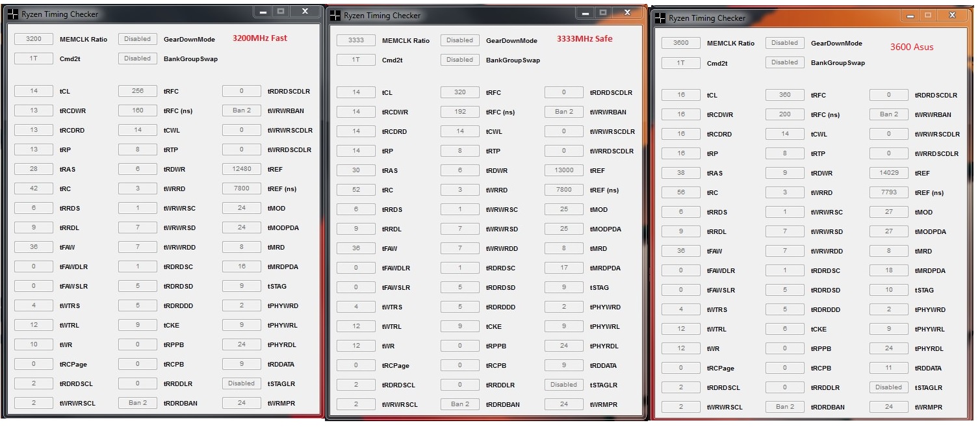Click tMOD value 25 in 3333MHz Safe window
Viewport: 980px width, 427px height.
564,209
